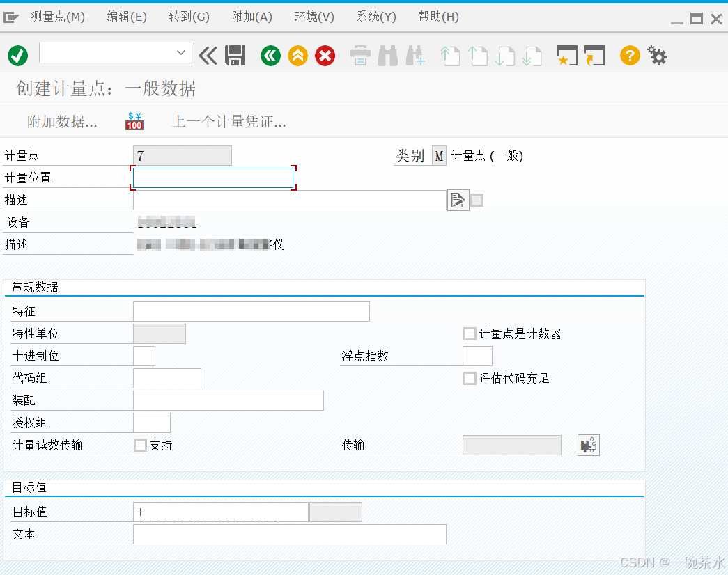The width and height of the screenshot is (728, 575).
Task: Open the 转到(G) menu
Action: 189,16
